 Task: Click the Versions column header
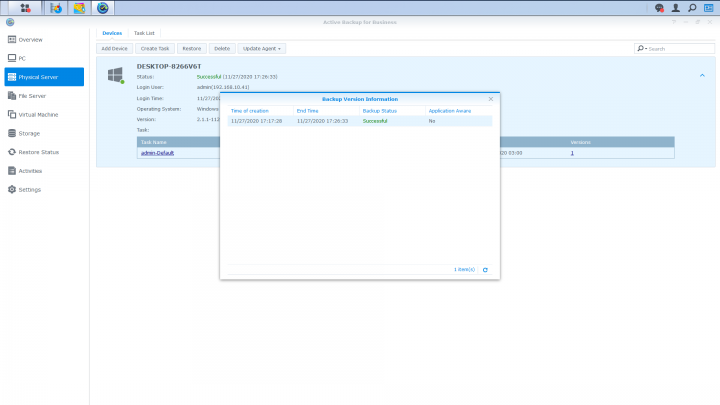coord(580,142)
